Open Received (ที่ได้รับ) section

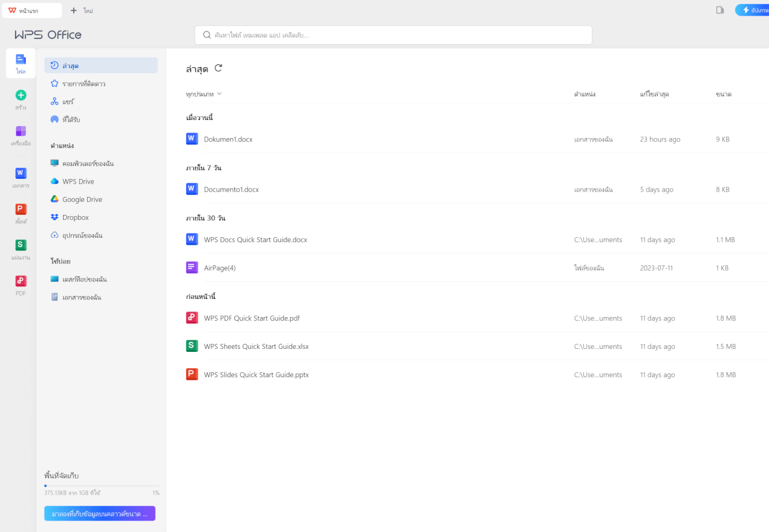(101, 119)
